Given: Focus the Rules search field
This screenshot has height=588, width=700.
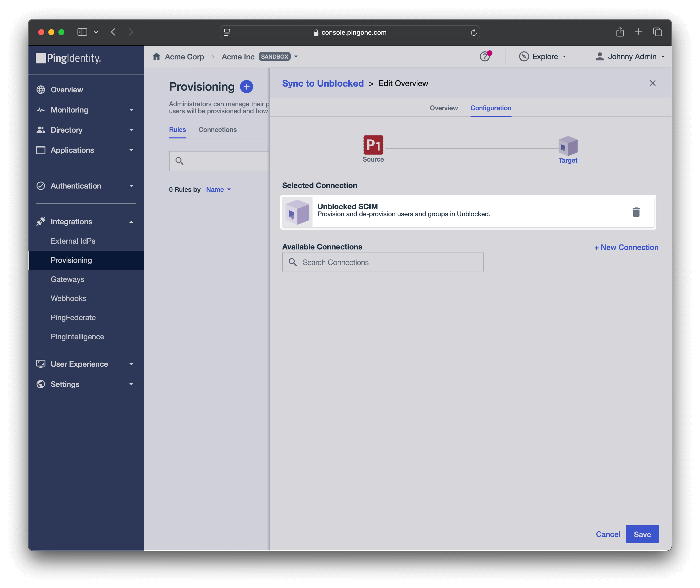Looking at the screenshot, I should (219, 161).
